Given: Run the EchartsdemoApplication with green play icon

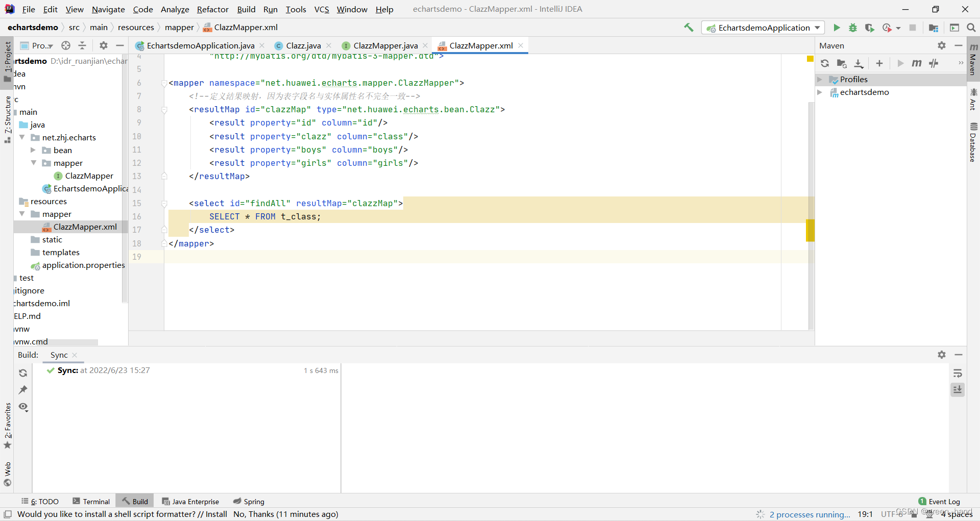Looking at the screenshot, I should pyautogui.click(x=837, y=28).
